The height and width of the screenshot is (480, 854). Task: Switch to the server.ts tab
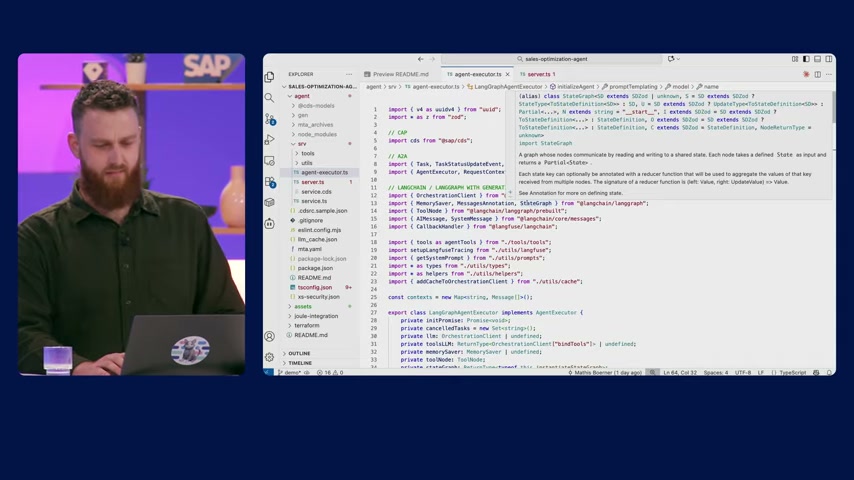[538, 74]
